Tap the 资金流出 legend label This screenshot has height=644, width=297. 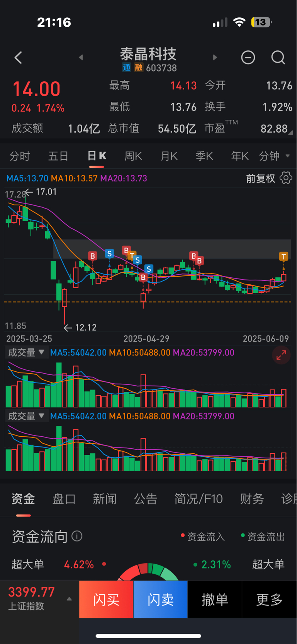(x=266, y=536)
